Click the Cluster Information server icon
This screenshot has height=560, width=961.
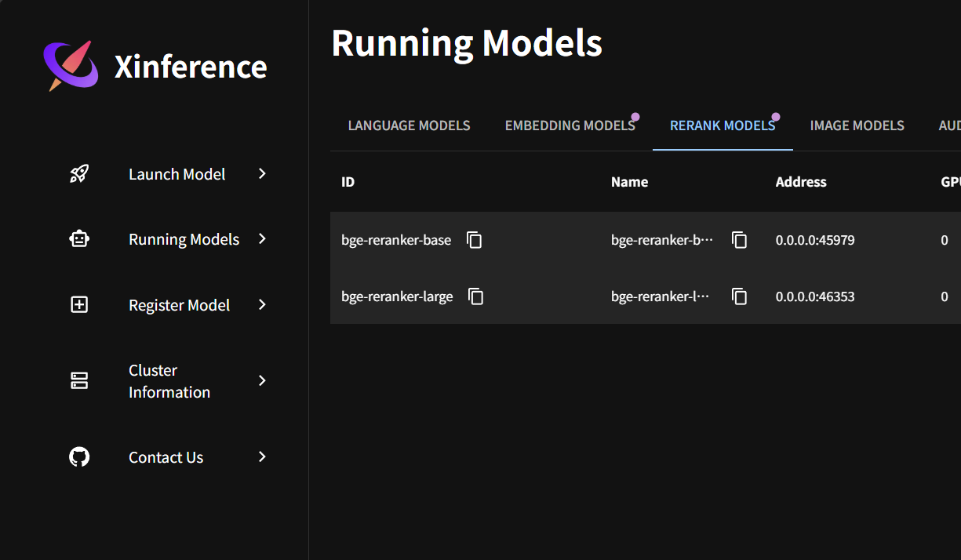click(79, 381)
